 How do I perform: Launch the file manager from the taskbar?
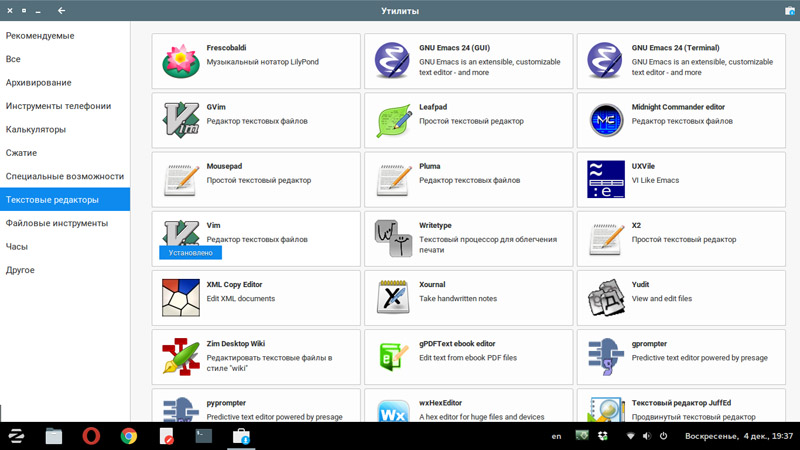54,436
